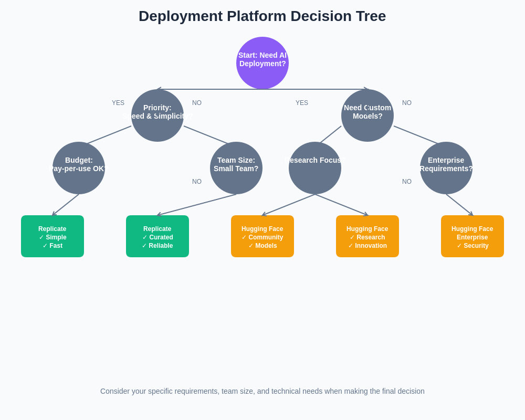
Task: Open the Replicate Simple Fast result box
Action: pyautogui.click(x=52, y=236)
